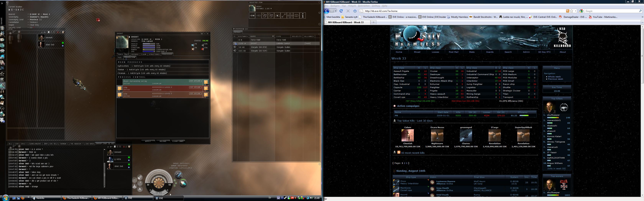Viewport: 644px width, 201px height.
Task: Follow the Whole week navigation link
Action: pyautogui.click(x=554, y=77)
